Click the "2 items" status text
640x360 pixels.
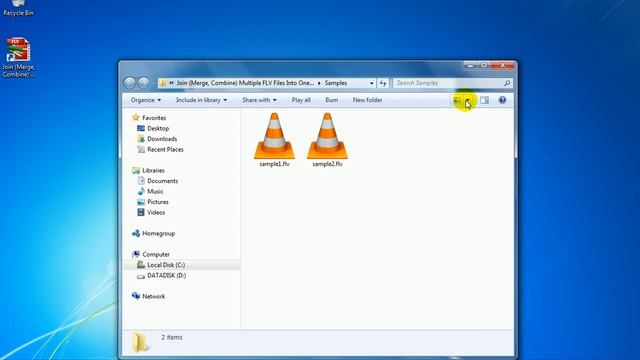pos(172,337)
